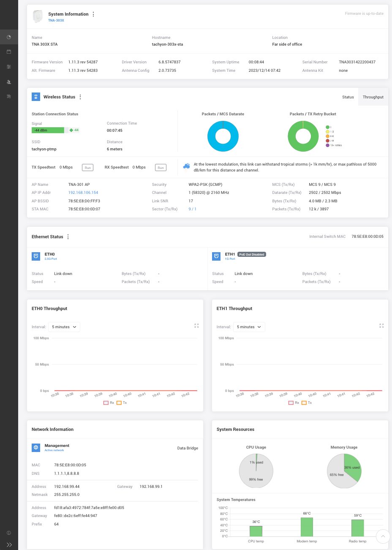Screen dimensions: 392x550
Task: Open the AP IP address 192.168.106.154 link
Action: (x=83, y=193)
